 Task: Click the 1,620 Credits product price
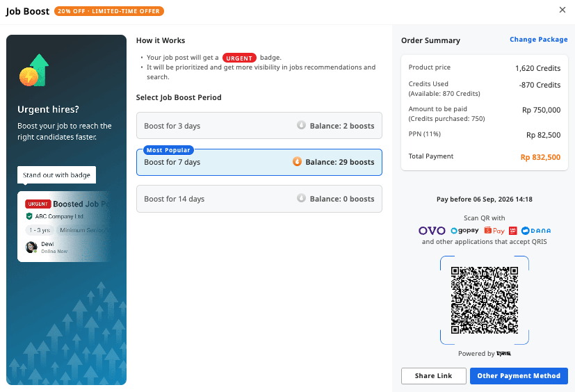pos(537,68)
